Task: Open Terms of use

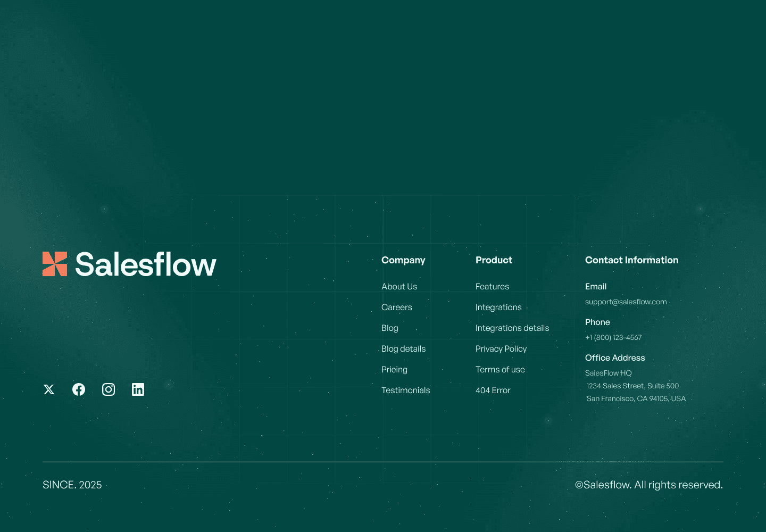Action: (500, 369)
